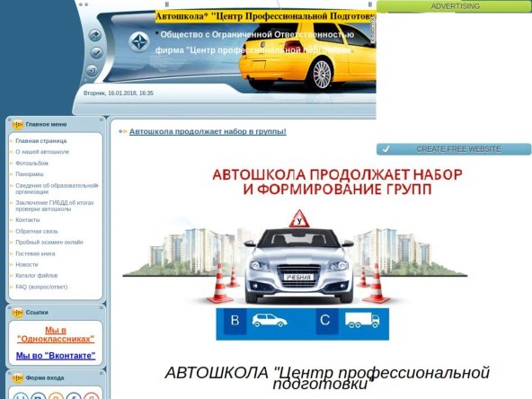Open Автошкола продолжает набор в группы headline

[x=208, y=131]
